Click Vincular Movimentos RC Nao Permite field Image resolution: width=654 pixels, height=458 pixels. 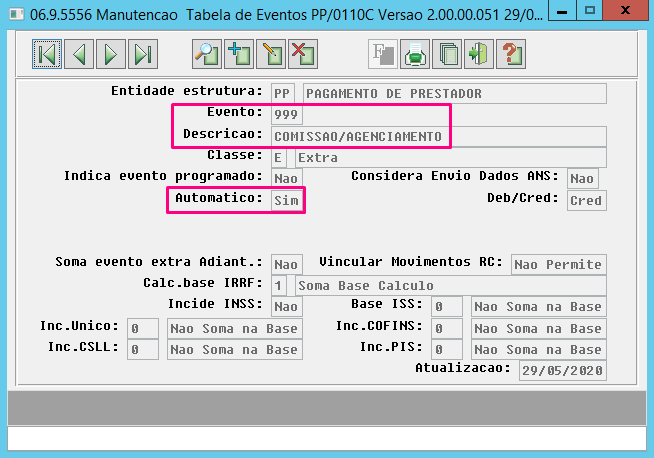559,264
